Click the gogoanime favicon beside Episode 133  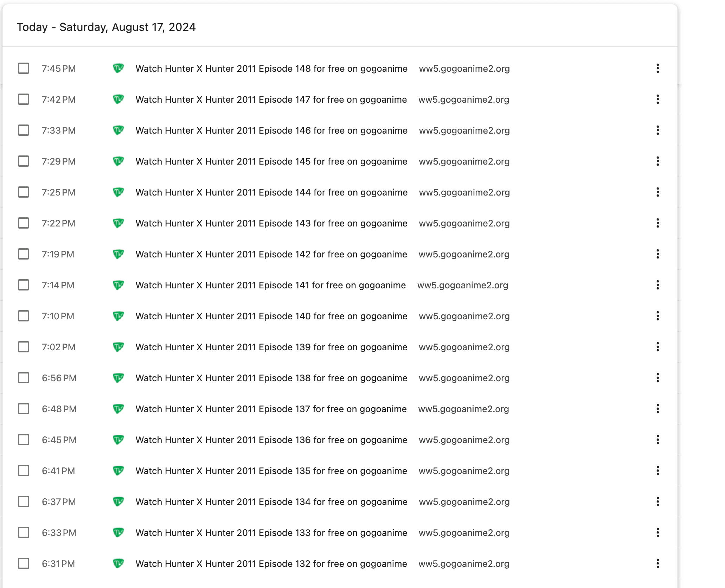point(118,532)
